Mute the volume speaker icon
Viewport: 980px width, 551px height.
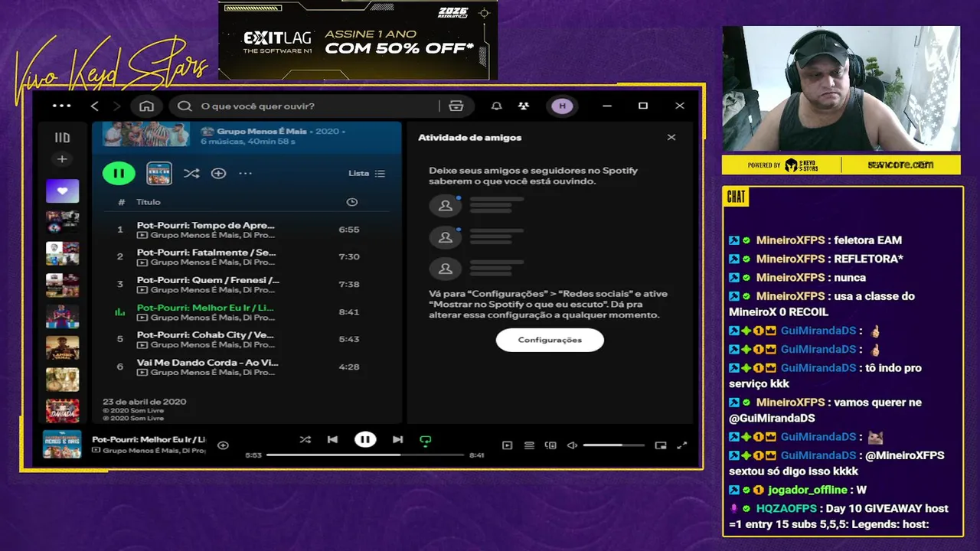point(572,445)
